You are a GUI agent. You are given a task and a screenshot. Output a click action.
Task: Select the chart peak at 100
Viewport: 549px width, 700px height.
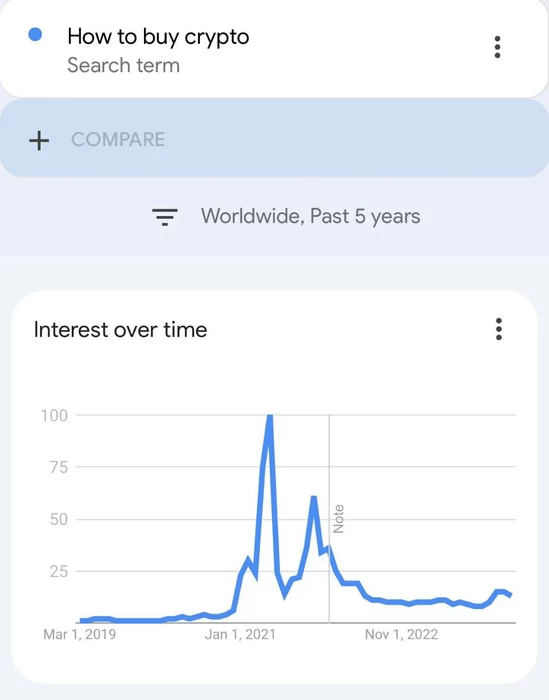coord(270,418)
